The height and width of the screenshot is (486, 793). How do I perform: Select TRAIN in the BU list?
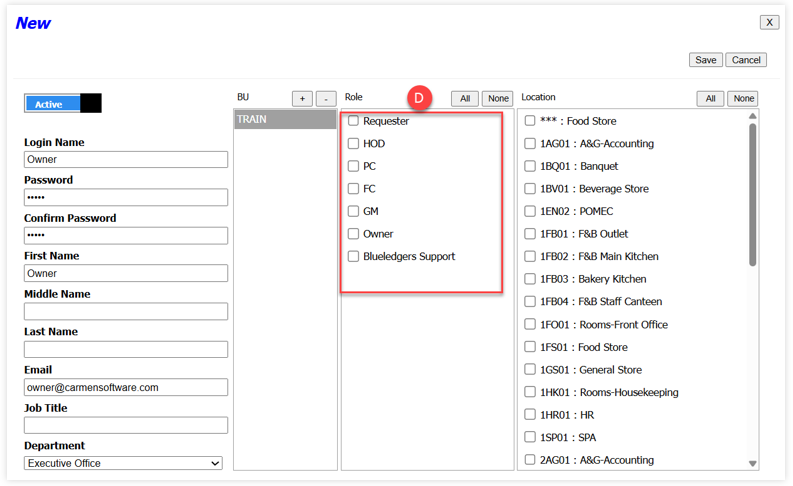[x=285, y=120]
